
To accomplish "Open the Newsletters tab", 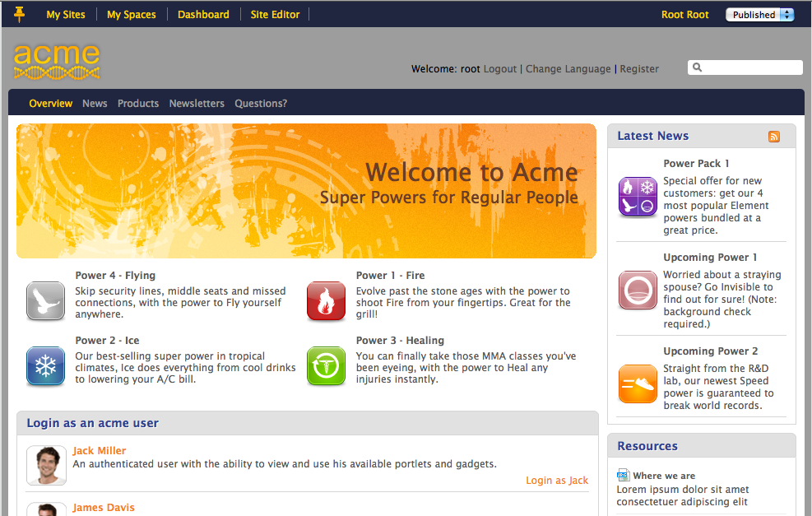I will 197,103.
